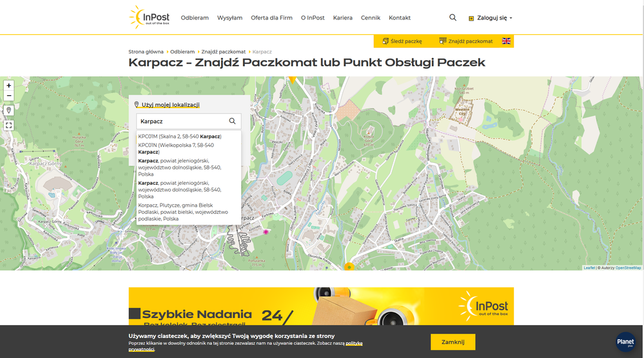The height and width of the screenshot is (358, 644).
Task: Click the orange map marker at top
Action: (x=293, y=79)
